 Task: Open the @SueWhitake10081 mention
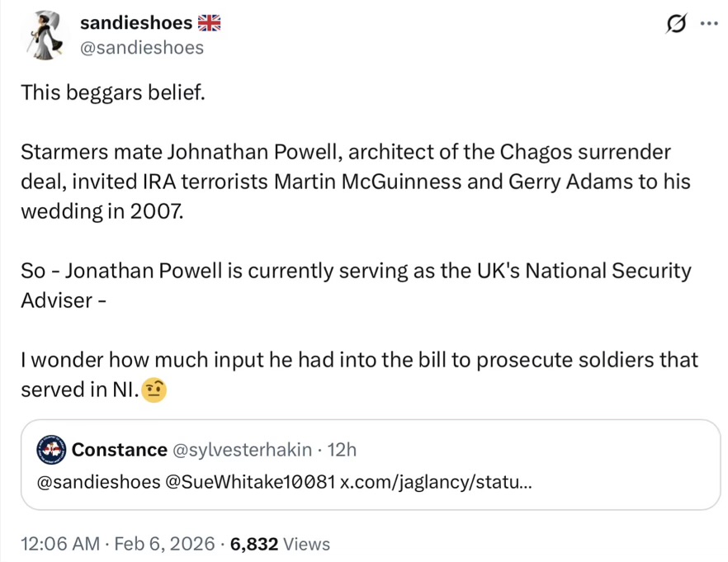tap(251, 482)
